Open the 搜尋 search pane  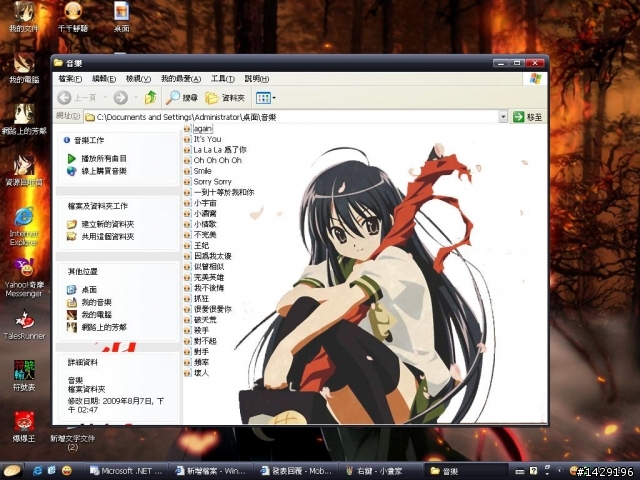(182, 98)
